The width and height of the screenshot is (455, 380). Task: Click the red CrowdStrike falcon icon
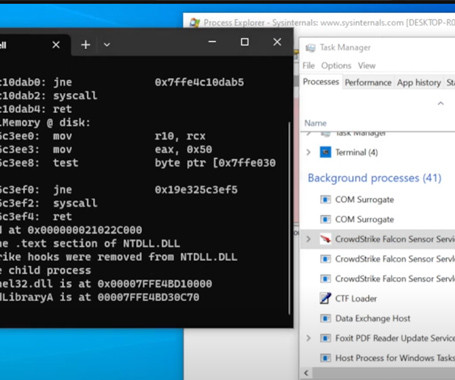click(x=325, y=239)
